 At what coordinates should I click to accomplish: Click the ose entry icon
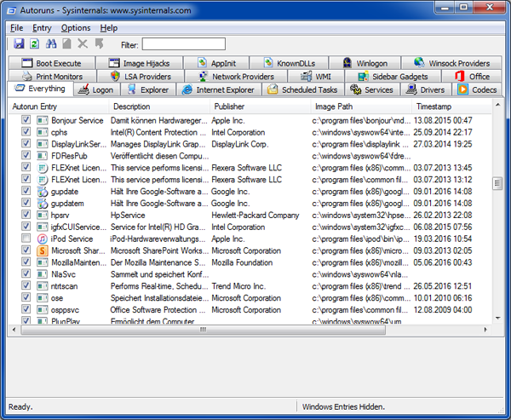pos(43,297)
